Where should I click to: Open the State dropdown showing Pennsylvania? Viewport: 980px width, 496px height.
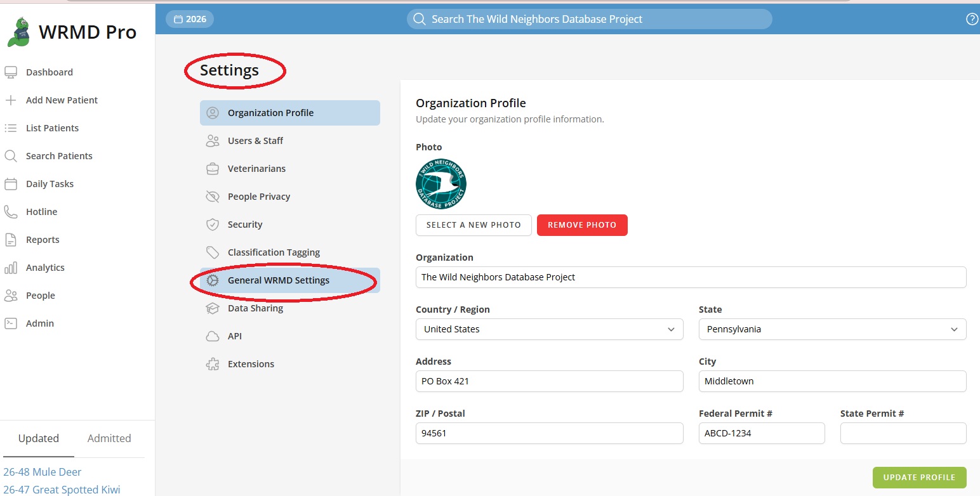[833, 329]
